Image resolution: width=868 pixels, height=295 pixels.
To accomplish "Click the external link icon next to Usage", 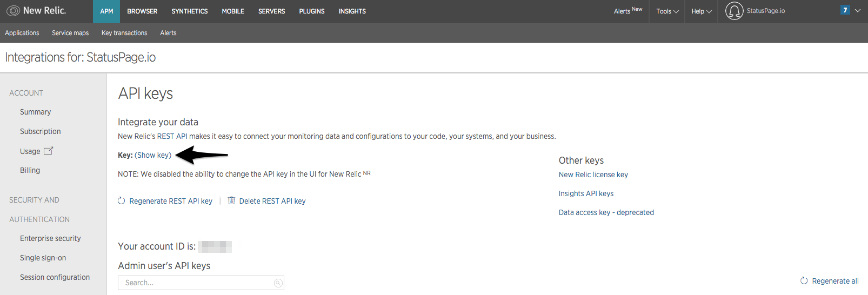I will (48, 151).
